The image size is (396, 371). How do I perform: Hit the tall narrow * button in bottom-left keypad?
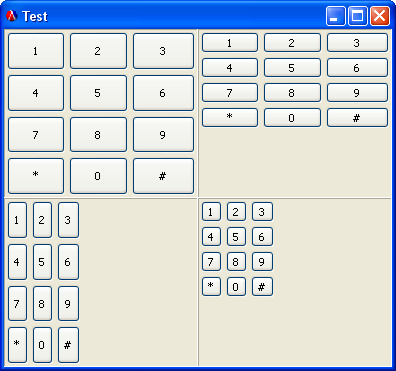17,345
